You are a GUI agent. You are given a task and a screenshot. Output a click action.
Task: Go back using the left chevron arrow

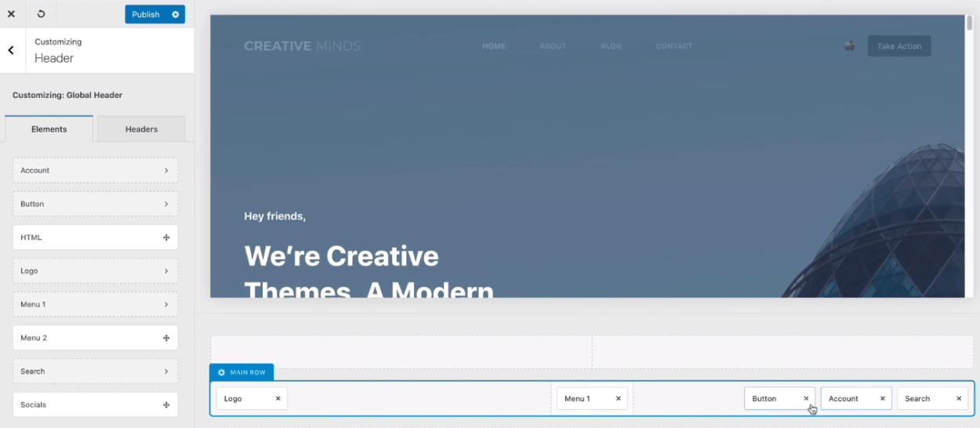(11, 50)
